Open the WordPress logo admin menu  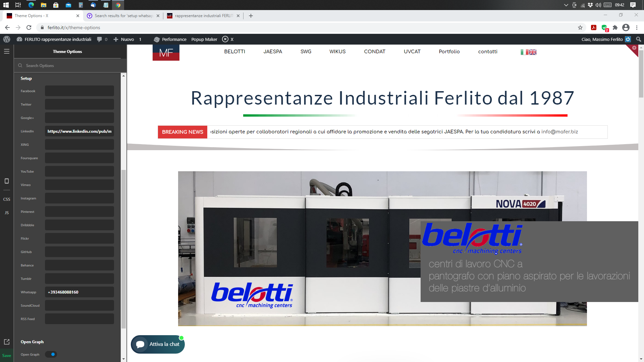[7, 39]
